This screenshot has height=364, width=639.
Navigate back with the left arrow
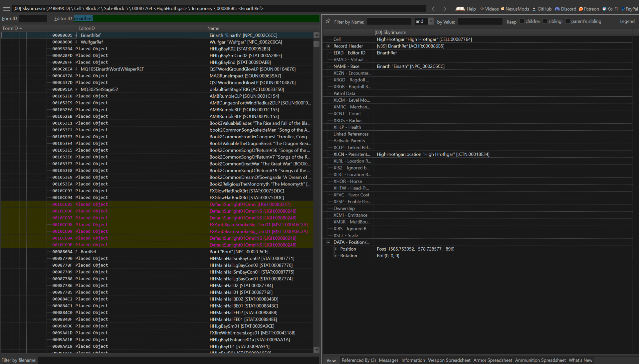coord(433,9)
